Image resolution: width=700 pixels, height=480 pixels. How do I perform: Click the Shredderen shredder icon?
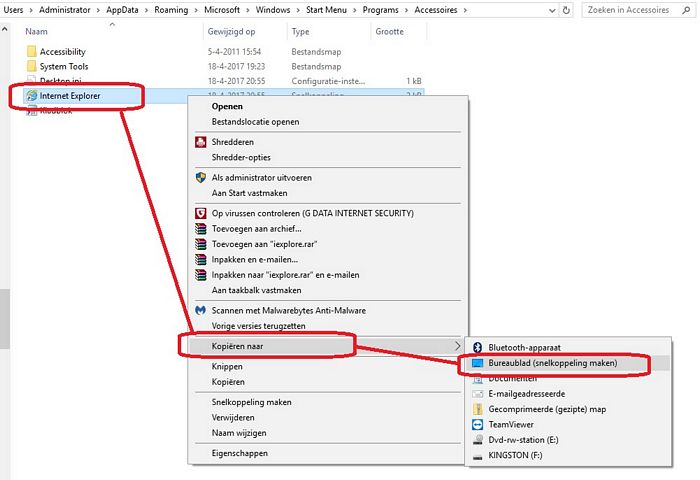click(x=201, y=142)
